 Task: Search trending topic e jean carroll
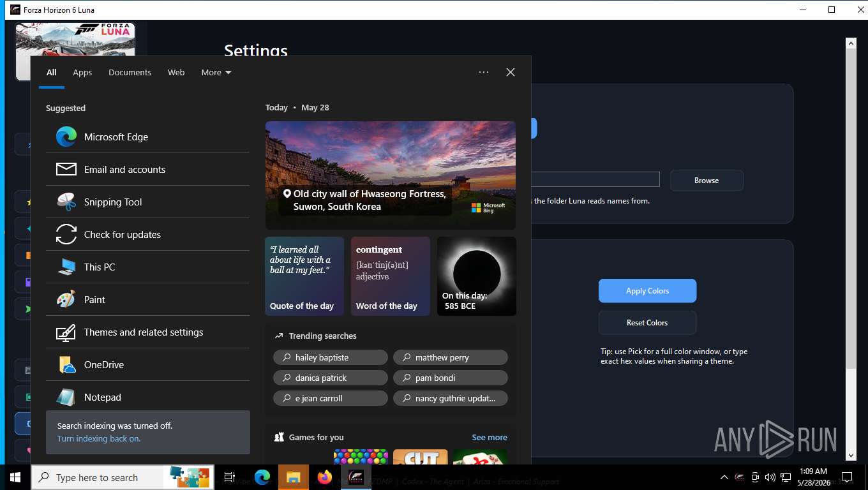331,398
